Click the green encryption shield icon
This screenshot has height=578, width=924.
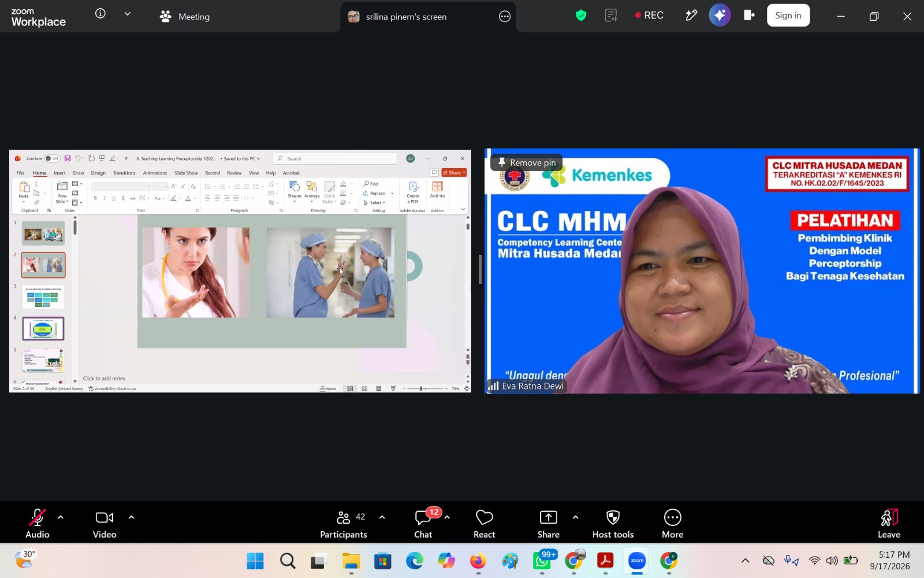click(581, 16)
